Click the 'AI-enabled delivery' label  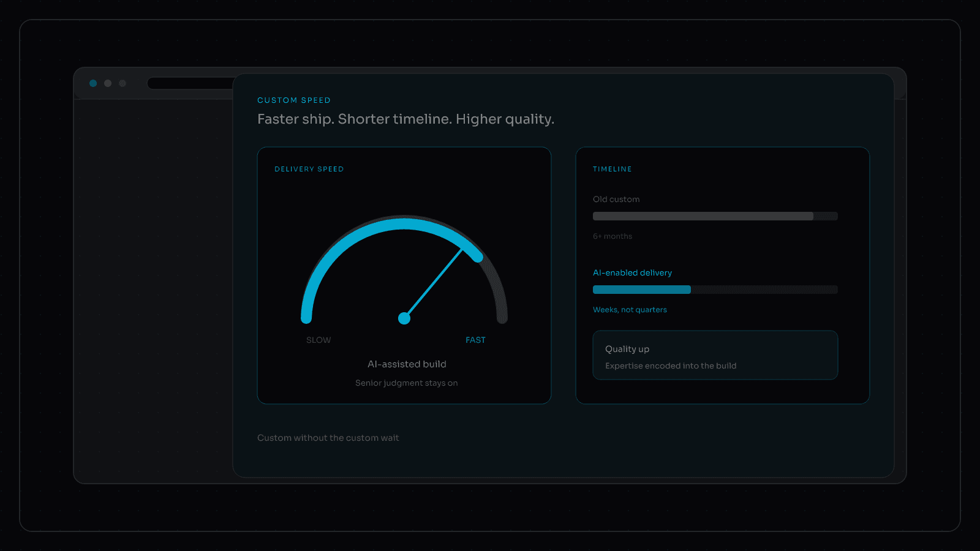click(x=632, y=273)
